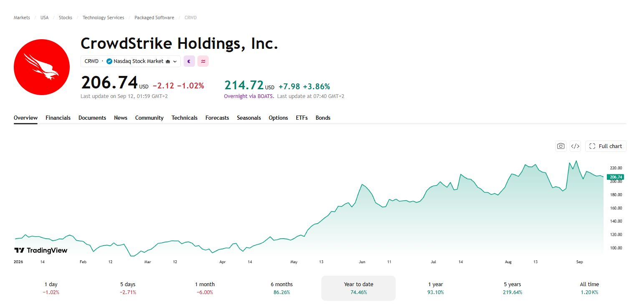
Task: Open the Full chart button
Action: click(606, 146)
